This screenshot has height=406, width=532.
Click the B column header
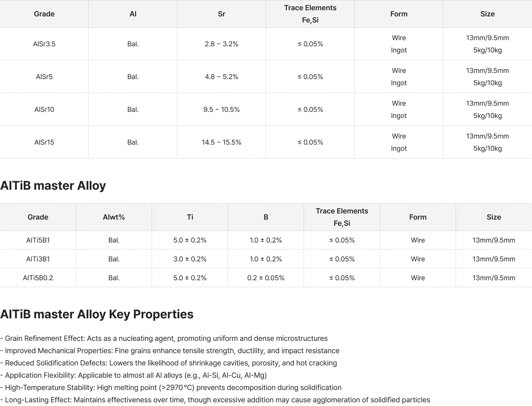266,217
